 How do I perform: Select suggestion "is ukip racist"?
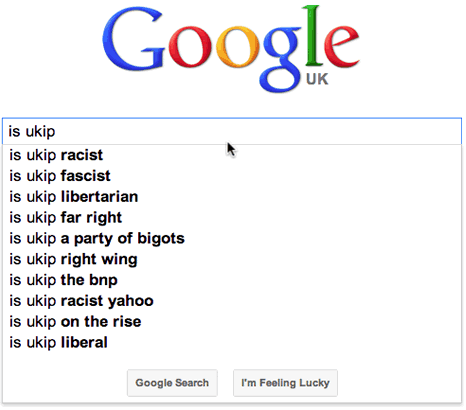232,155
